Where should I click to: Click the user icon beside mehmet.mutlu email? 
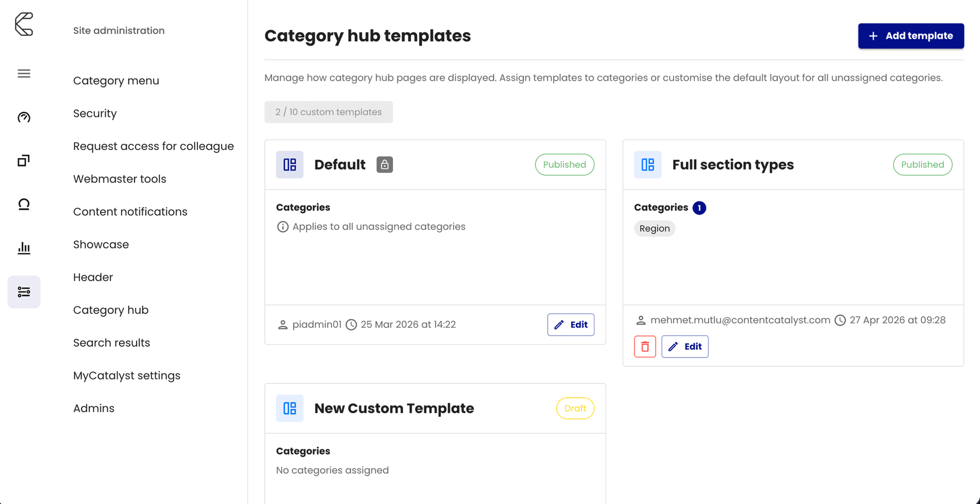click(x=641, y=320)
